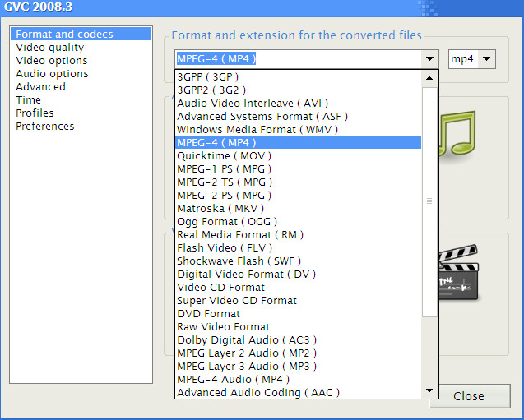Open the Time section
Image resolution: width=524 pixels, height=420 pixels.
(x=81, y=99)
